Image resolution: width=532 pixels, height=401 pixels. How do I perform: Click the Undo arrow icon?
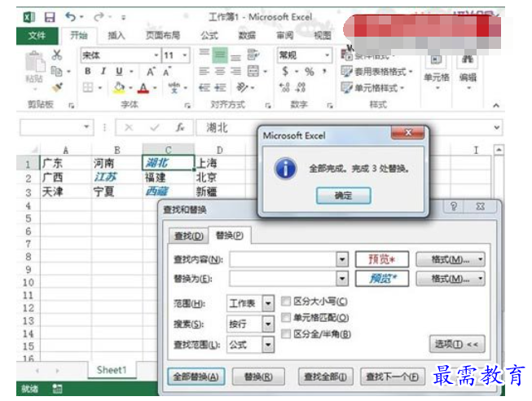(x=71, y=16)
